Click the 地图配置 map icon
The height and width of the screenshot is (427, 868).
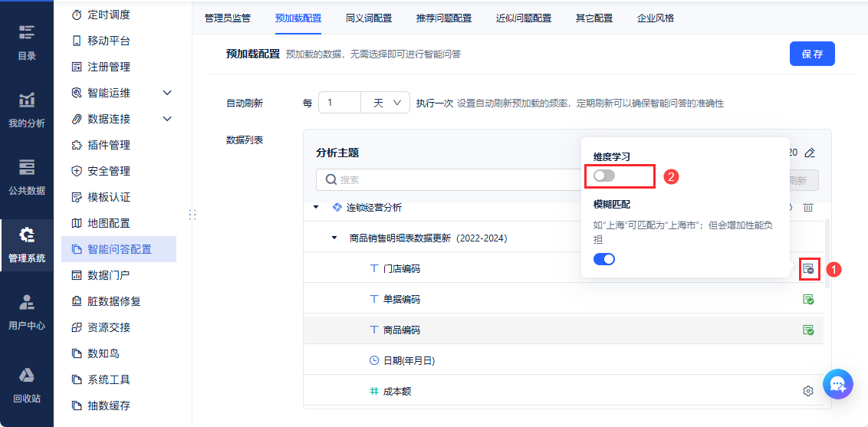pyautogui.click(x=77, y=223)
